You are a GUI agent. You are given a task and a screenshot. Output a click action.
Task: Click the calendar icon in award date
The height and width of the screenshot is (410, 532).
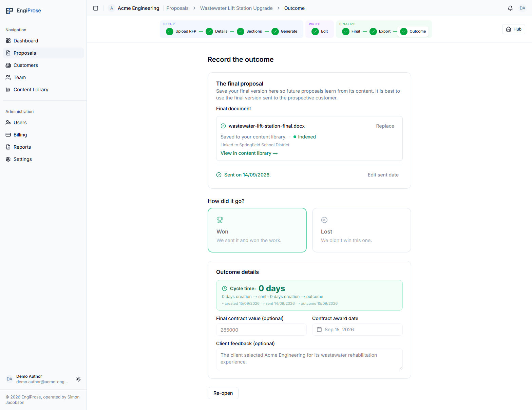tap(319, 330)
